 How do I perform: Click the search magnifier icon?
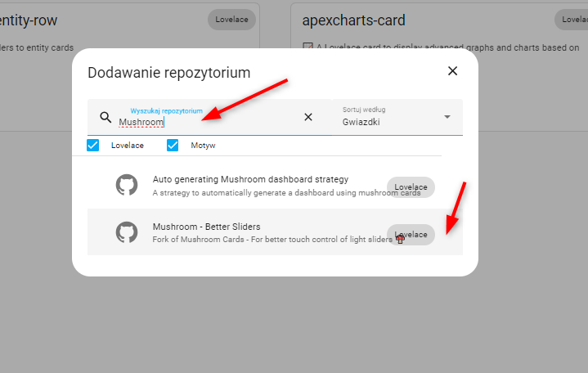click(x=105, y=117)
